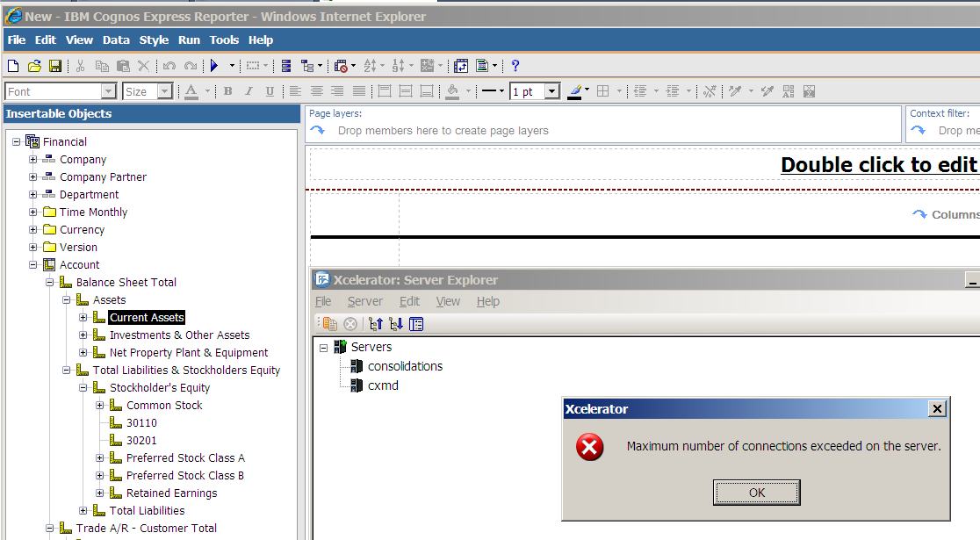980x540 pixels.
Task: Click the Paste clipboard icon
Action: click(x=123, y=66)
